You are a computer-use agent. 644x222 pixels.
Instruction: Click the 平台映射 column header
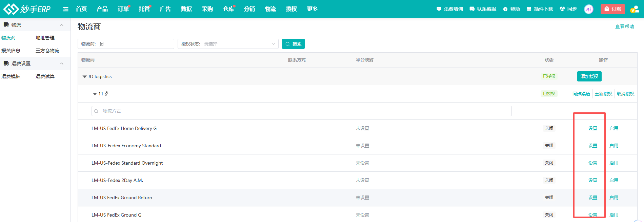pyautogui.click(x=365, y=60)
